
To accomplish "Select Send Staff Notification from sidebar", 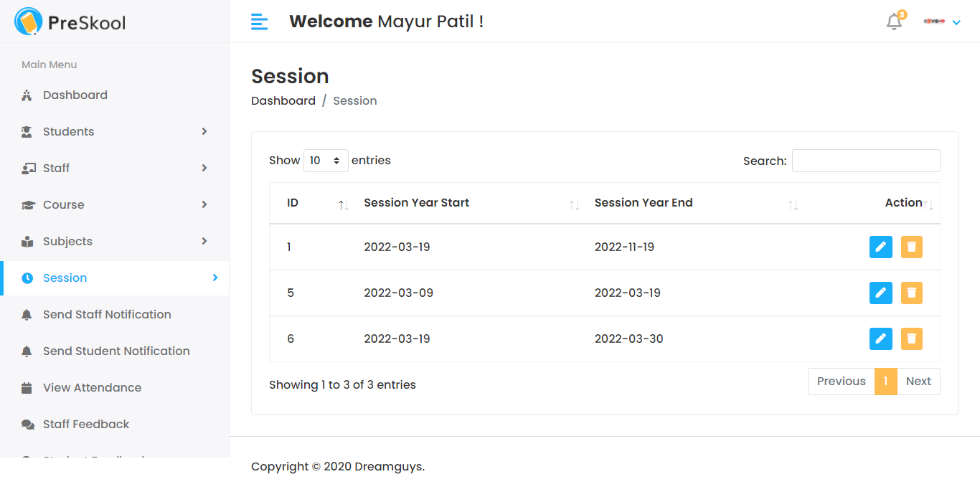I will point(106,314).
